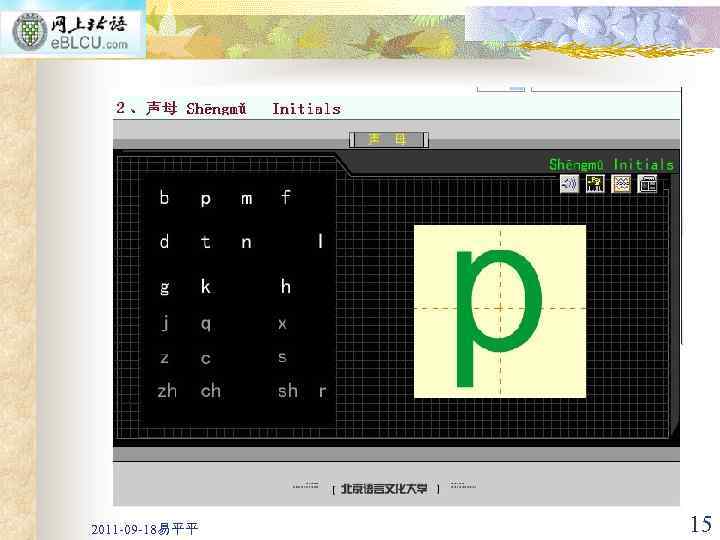The image size is (720, 540).
Task: Select the initial m
Action: pos(247,199)
